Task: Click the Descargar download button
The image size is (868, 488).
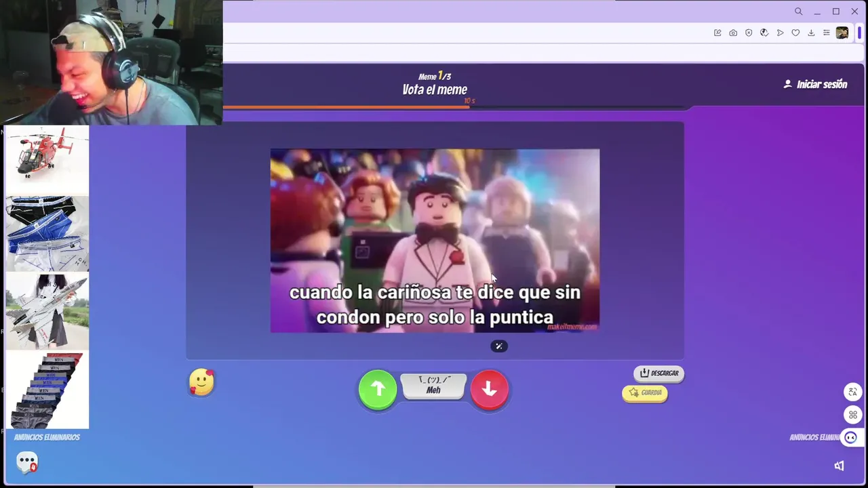Action: (658, 373)
